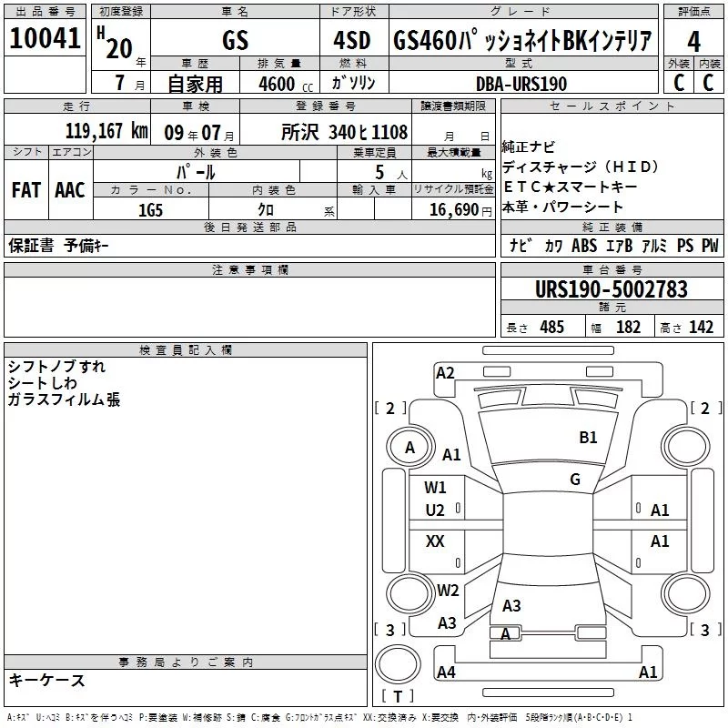This screenshot has width=728, height=728.
Task: Click the mileage 119,167 km field
Action: (77, 130)
